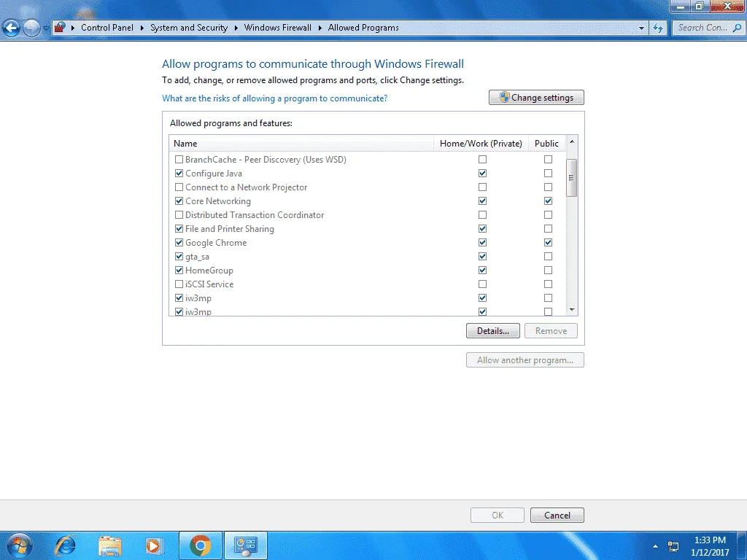This screenshot has width=747, height=560.
Task: Select the iSCSI Service row text
Action: click(209, 284)
